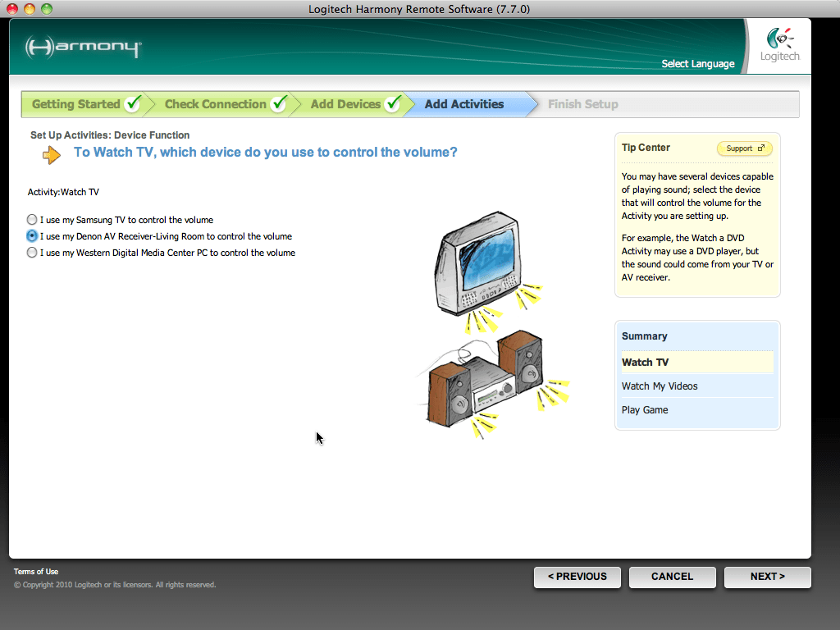Switch to the Finish Setup step
Viewport: 840px width, 630px height.
point(582,104)
